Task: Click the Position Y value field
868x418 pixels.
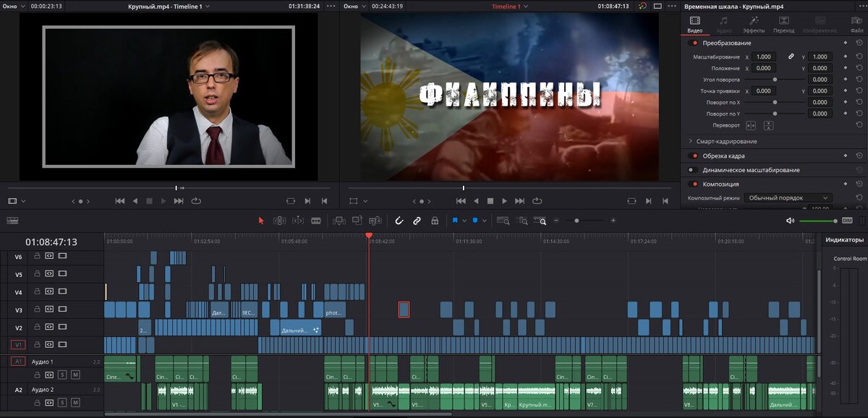Action: [820, 68]
